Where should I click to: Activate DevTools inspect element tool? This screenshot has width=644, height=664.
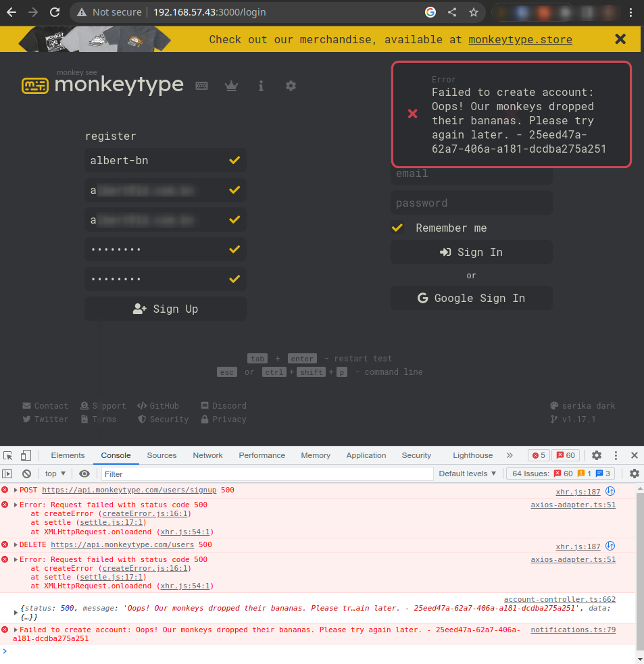click(8, 455)
